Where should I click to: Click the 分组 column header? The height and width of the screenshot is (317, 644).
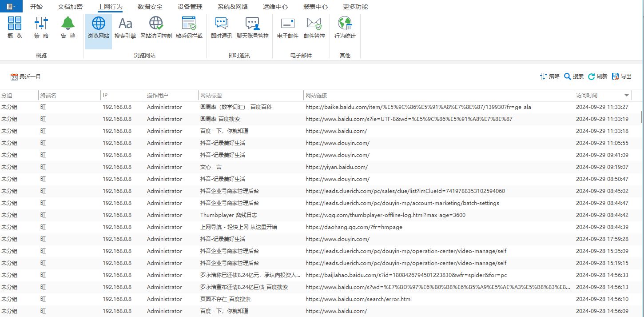tap(19, 95)
